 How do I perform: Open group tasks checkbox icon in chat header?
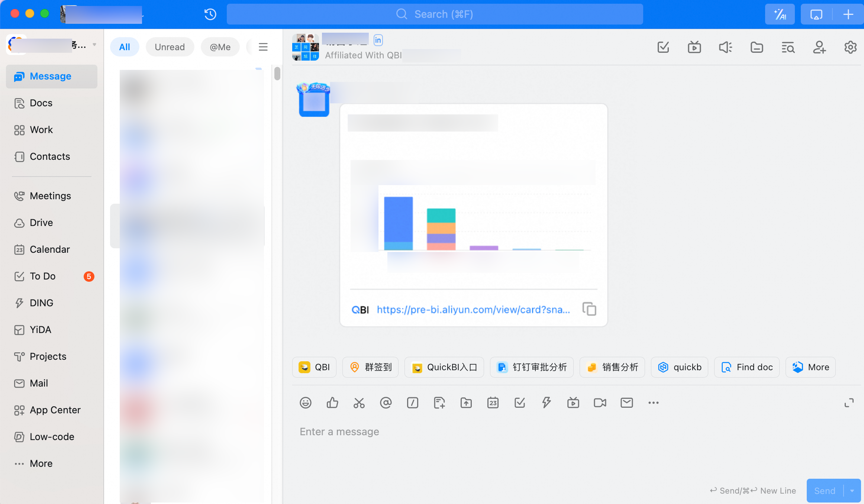(x=663, y=47)
